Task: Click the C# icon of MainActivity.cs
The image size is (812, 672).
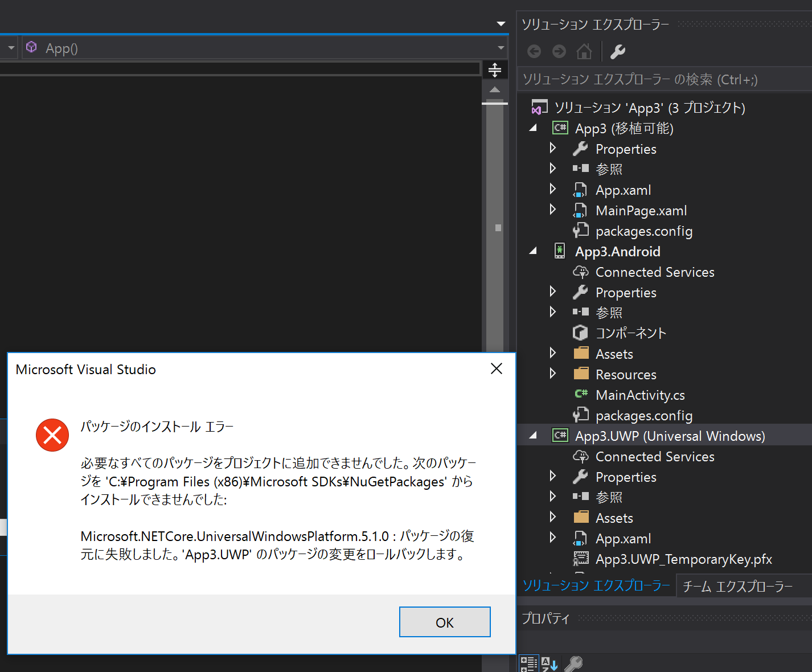Action: 581,394
